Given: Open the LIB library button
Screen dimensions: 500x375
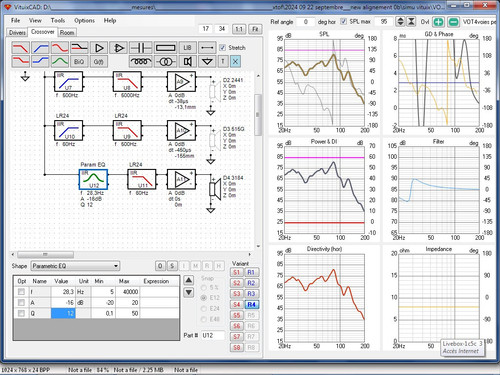Looking at the screenshot, I should tap(187, 48).
